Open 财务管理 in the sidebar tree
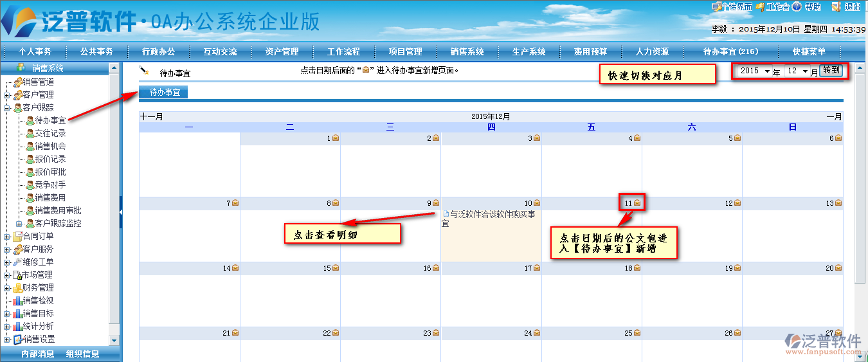The height and width of the screenshot is (362, 868). tap(38, 287)
